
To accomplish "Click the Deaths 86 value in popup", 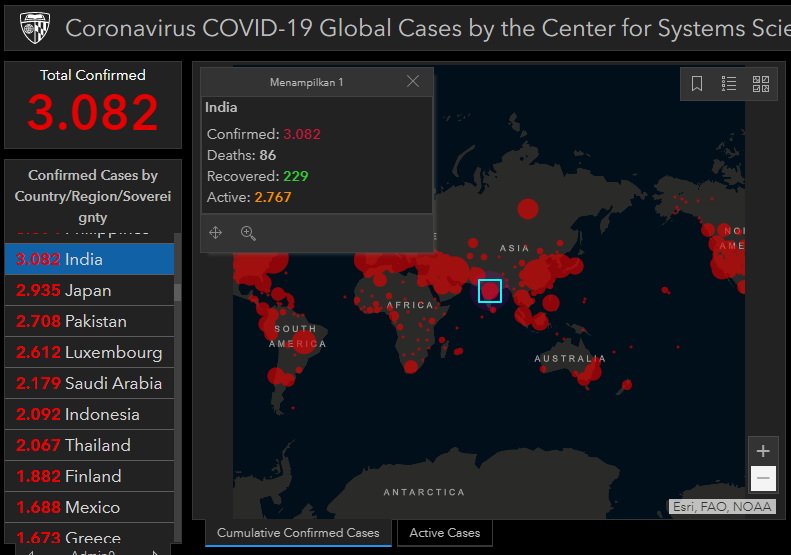I will (267, 155).
